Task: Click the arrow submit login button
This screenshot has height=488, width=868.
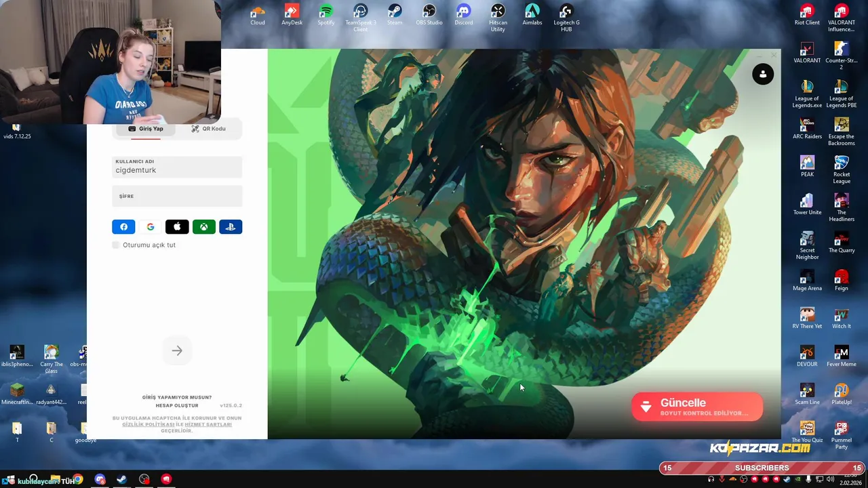Action: 177,350
